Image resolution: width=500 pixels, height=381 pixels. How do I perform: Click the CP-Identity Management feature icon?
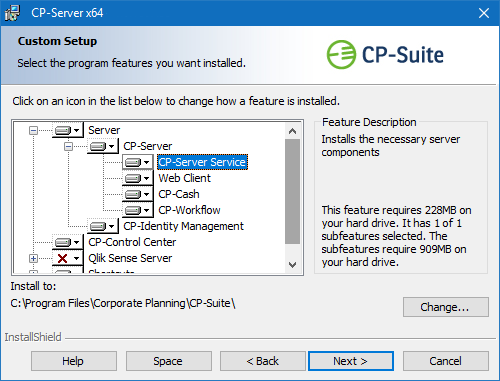coord(103,226)
